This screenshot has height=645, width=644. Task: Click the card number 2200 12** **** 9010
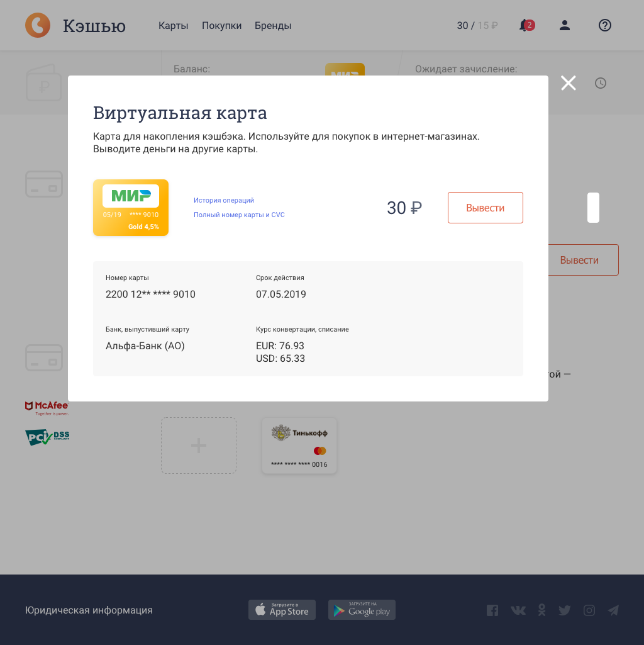click(150, 294)
